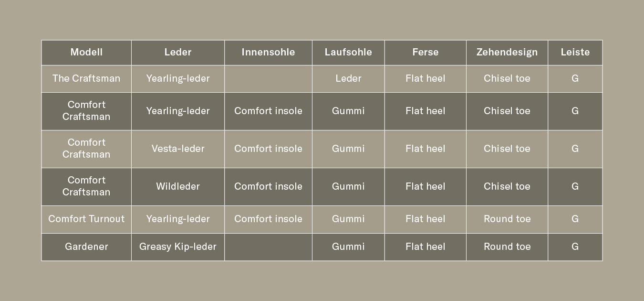The image size is (644, 301).
Task: Click The Craftsman's Leder outsole cell
Action: pos(348,78)
